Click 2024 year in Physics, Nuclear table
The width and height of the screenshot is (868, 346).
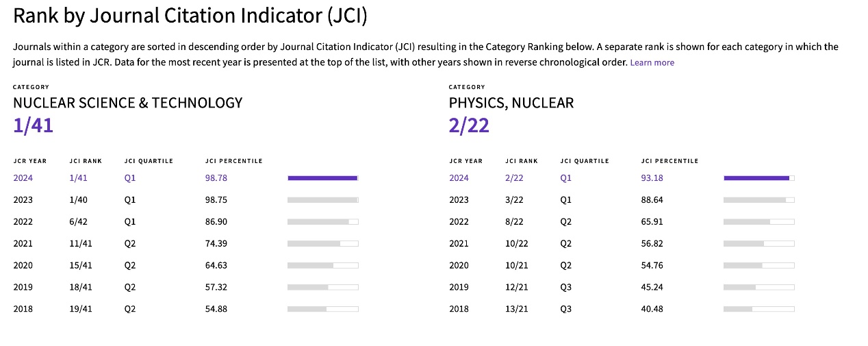[459, 178]
